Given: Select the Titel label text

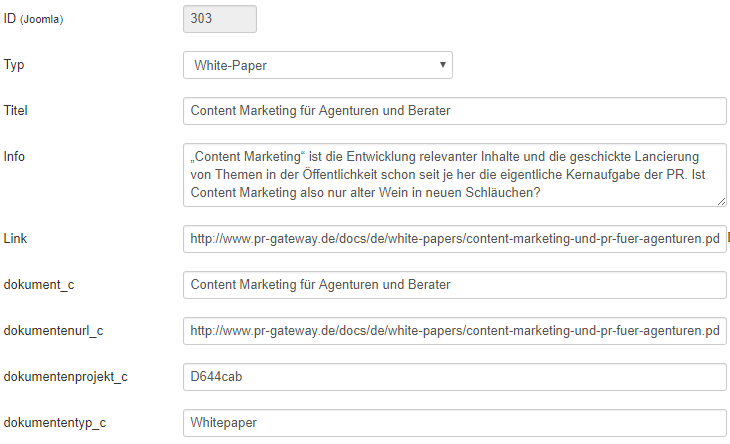Looking at the screenshot, I should (17, 111).
